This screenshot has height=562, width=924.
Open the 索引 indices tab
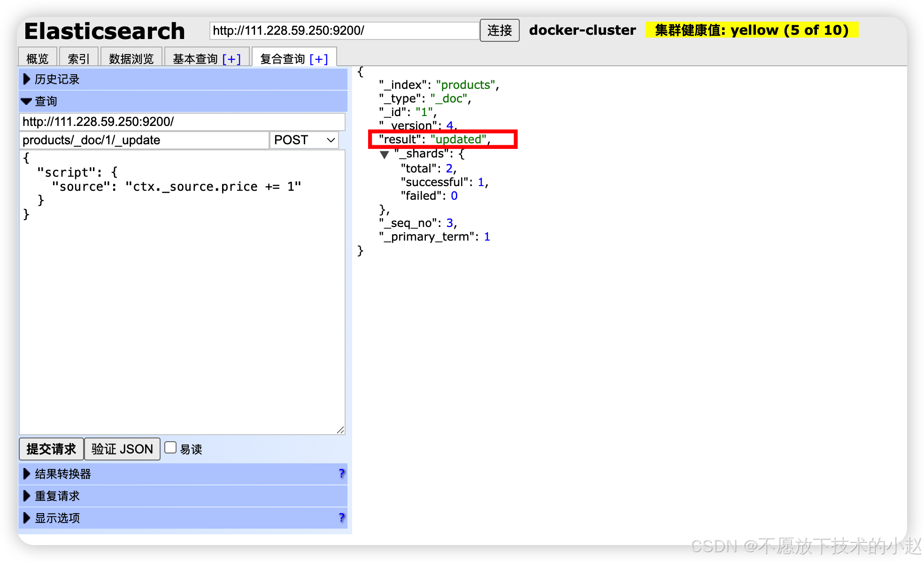(x=78, y=59)
